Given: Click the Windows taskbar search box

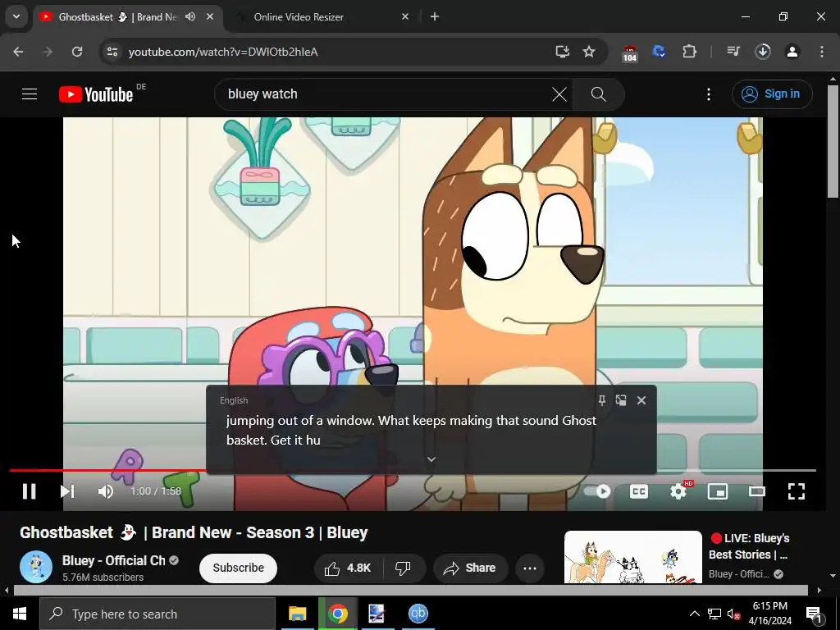Looking at the screenshot, I should [157, 614].
